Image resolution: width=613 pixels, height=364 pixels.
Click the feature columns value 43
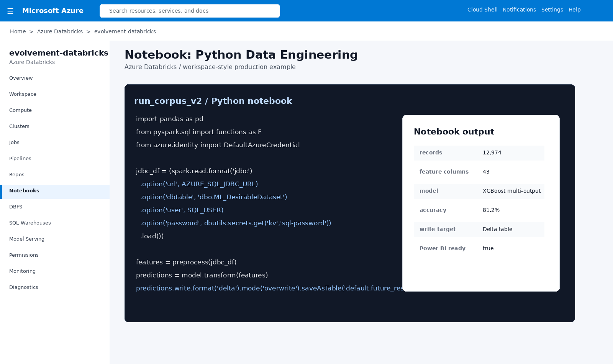click(486, 172)
